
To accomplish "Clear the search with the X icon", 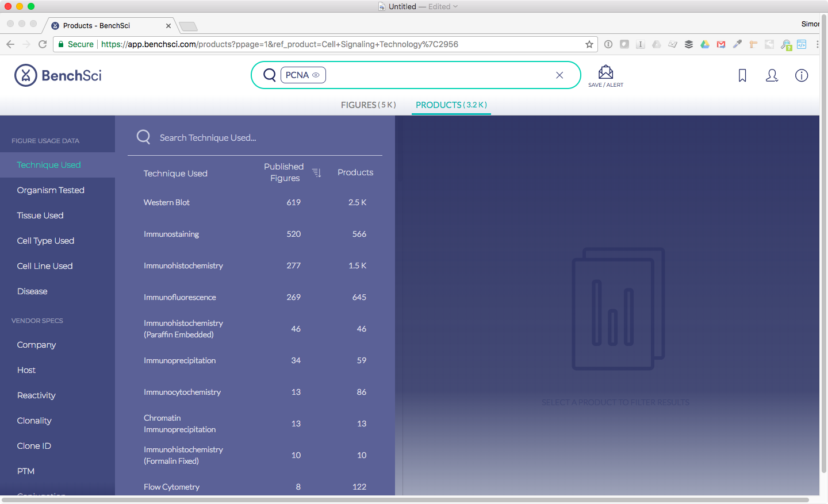I will (x=559, y=75).
